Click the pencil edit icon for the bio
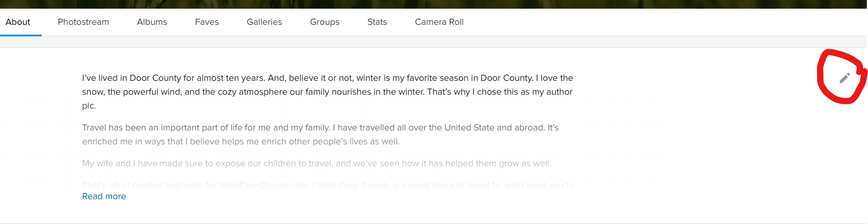This screenshot has height=224, width=868. (x=844, y=78)
